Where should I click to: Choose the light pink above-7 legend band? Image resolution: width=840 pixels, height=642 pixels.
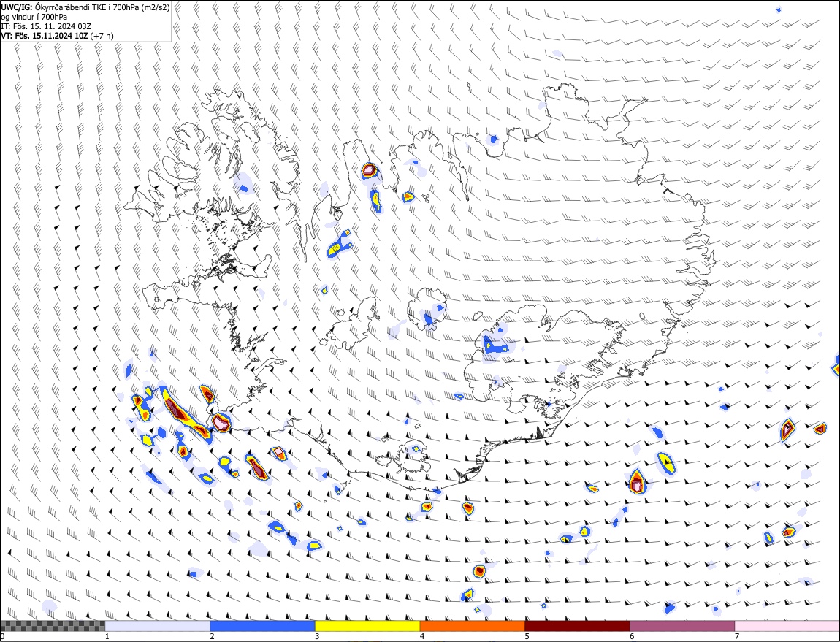tap(787, 626)
